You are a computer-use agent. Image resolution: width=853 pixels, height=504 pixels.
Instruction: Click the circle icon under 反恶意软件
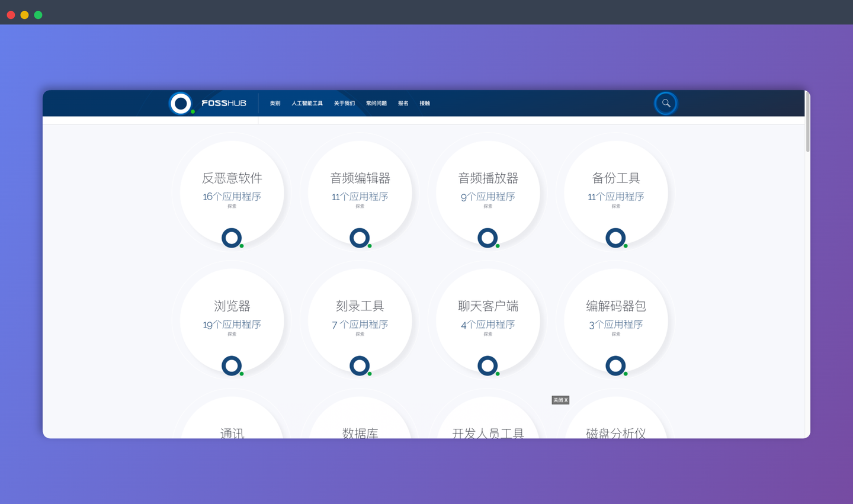tap(232, 237)
